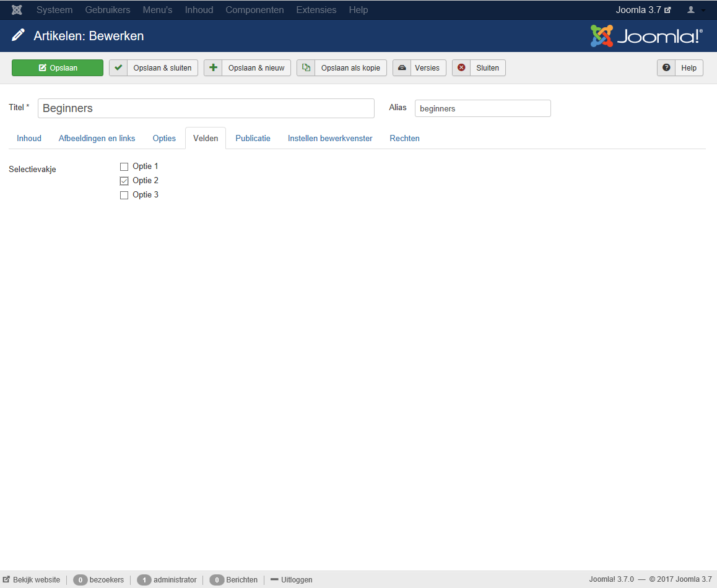717x588 pixels.
Task: Open the Inhoud top menu
Action: 199,10
